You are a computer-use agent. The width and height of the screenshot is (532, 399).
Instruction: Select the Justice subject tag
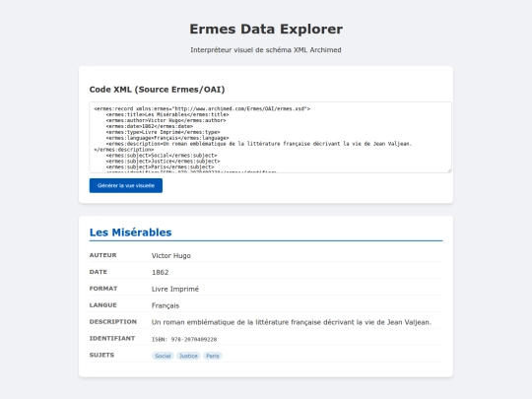pyautogui.click(x=188, y=356)
